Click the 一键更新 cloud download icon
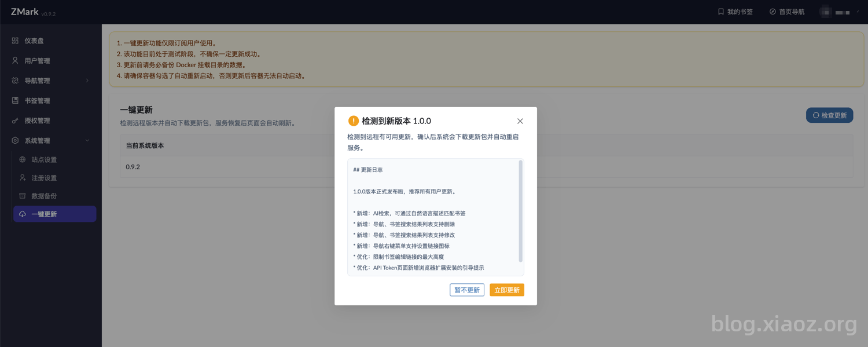868x347 pixels. point(23,214)
